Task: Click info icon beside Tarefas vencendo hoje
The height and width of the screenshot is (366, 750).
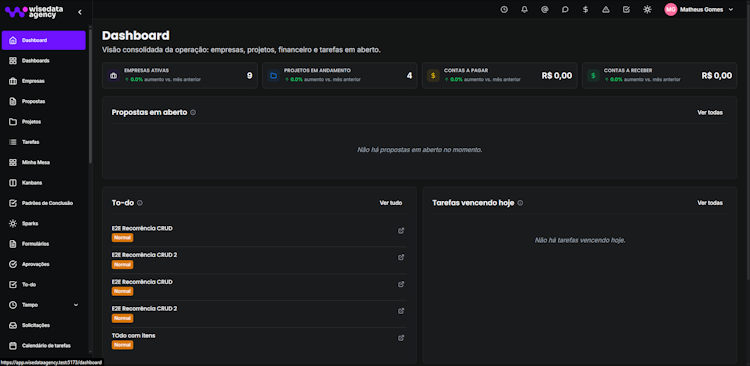Action: tap(520, 203)
